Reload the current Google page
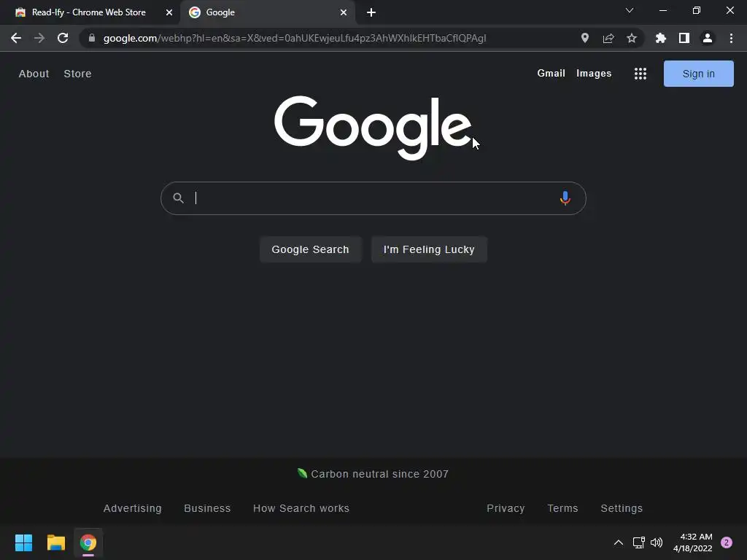Image resolution: width=747 pixels, height=560 pixels. pyautogui.click(x=63, y=38)
